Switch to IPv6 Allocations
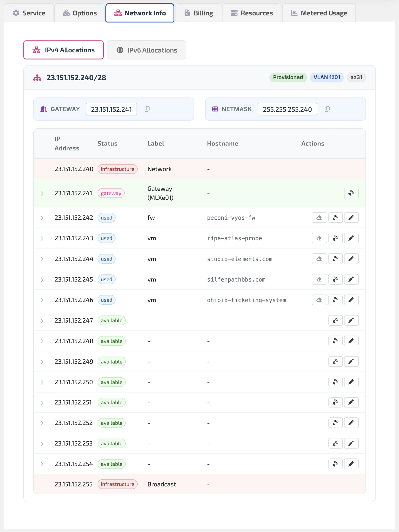 coord(147,50)
